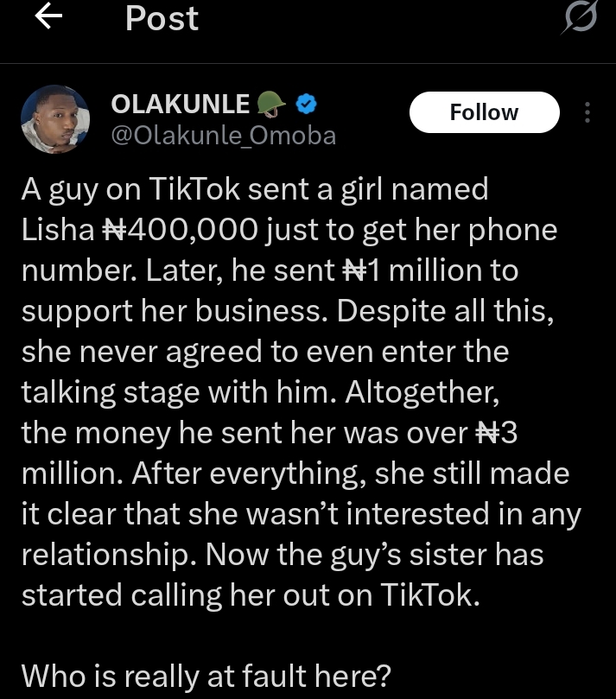
Task: Click the Post header title
Action: [162, 18]
